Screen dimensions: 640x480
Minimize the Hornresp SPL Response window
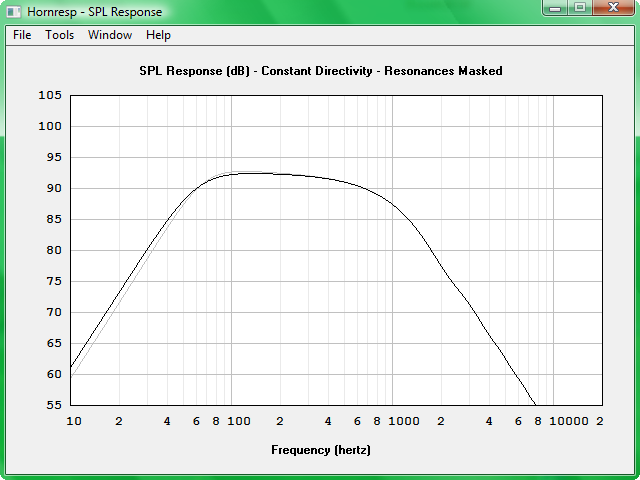(x=555, y=7)
